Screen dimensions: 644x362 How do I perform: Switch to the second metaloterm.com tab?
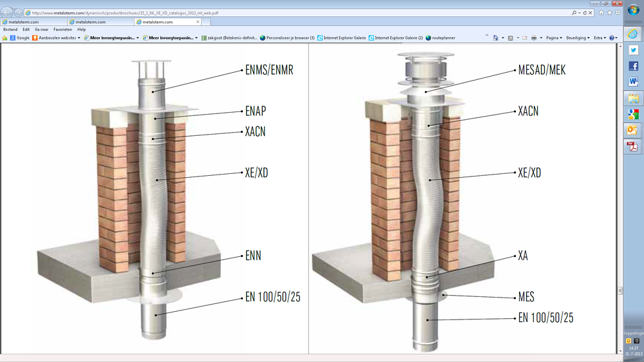(x=100, y=22)
